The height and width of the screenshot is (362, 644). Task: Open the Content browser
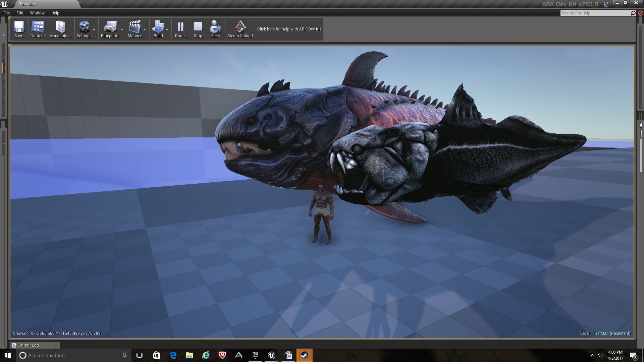[38, 29]
